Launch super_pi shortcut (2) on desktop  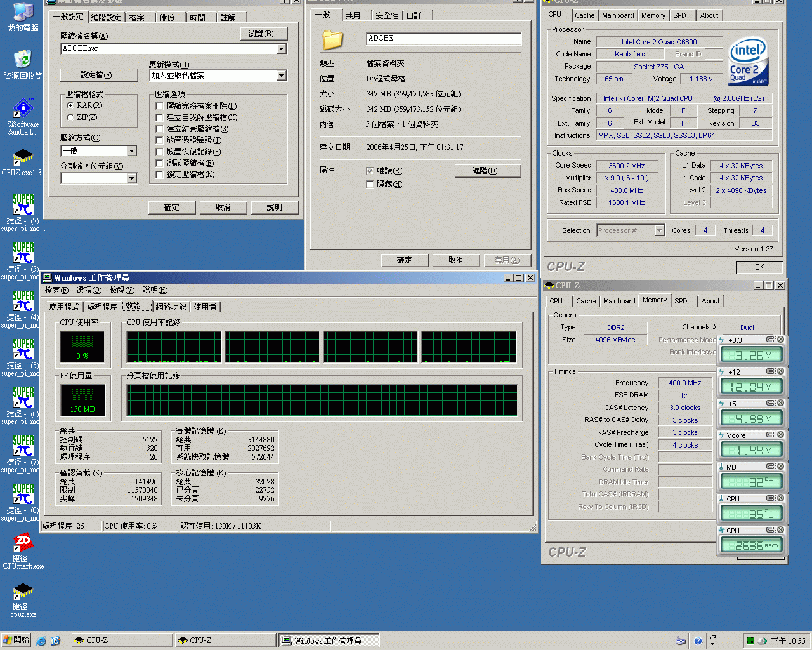coord(23,213)
